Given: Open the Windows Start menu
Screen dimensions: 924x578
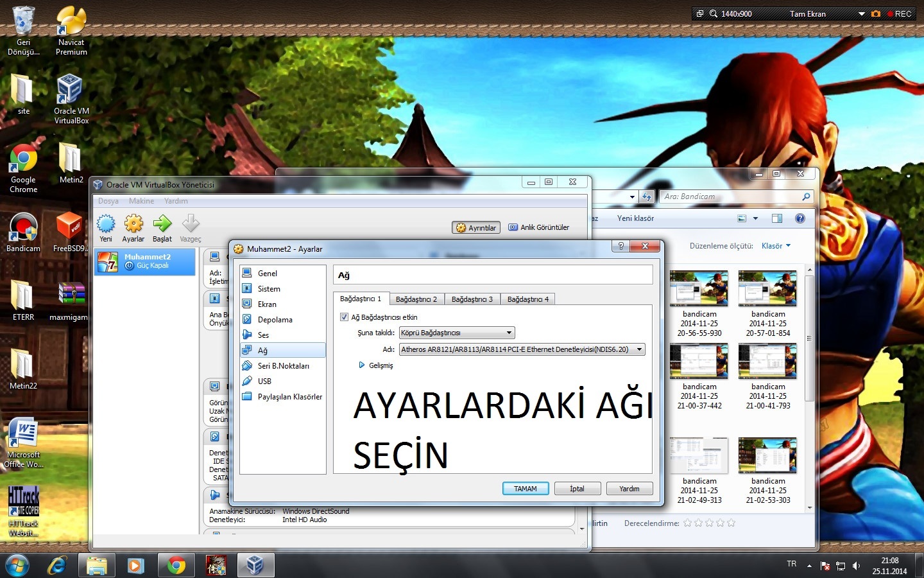Looking at the screenshot, I should point(17,565).
